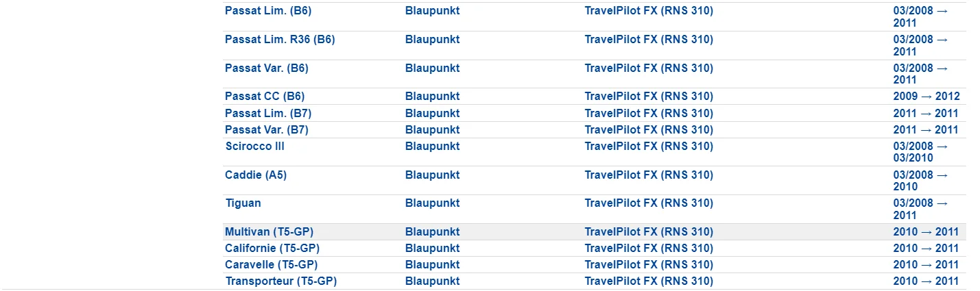Click the Passat Lim. (B7) model link

pos(268,114)
